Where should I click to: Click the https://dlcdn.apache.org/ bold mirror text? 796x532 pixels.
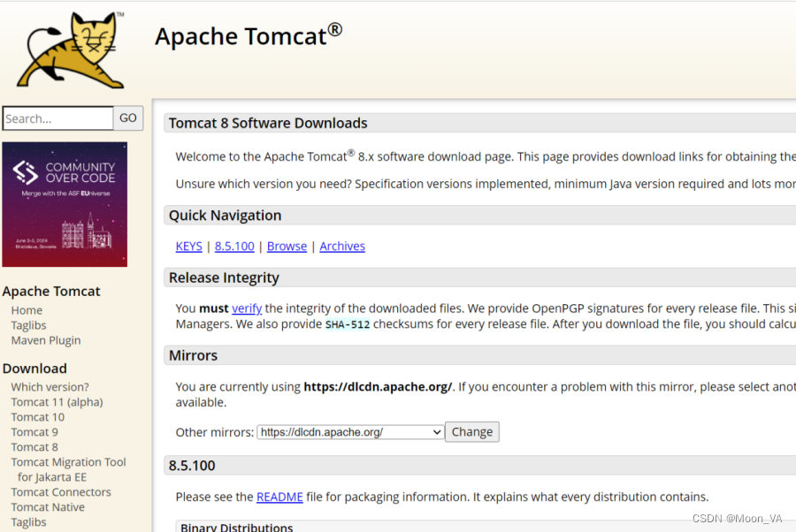[x=378, y=387]
